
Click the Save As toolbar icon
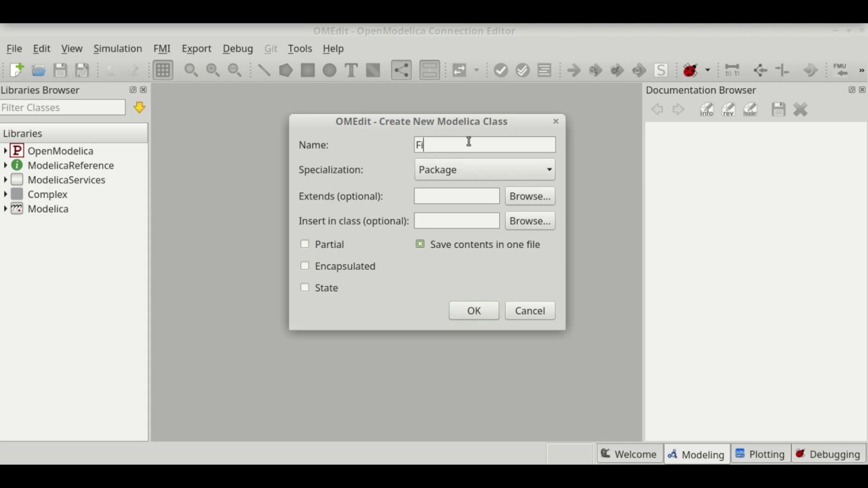point(82,70)
